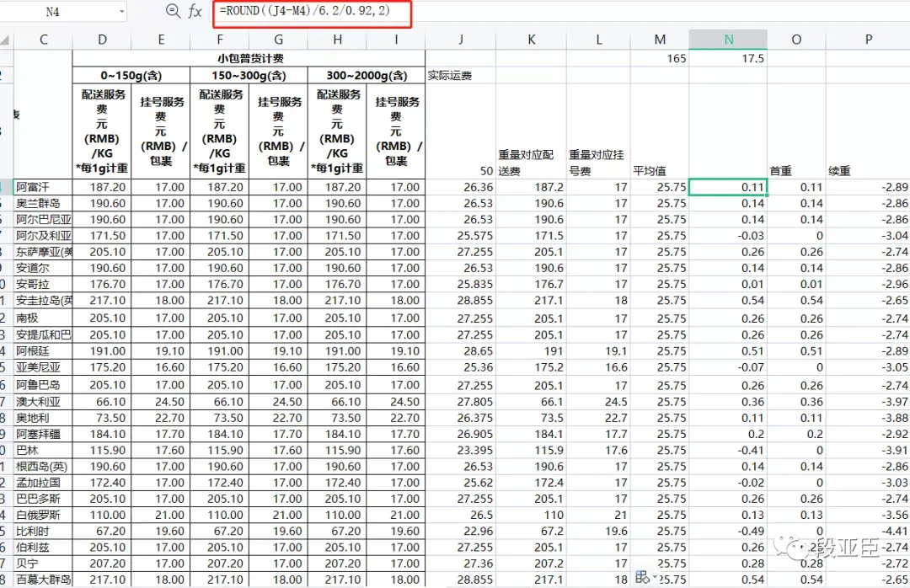Click the 重量对应配送费 header cell
The height and width of the screenshot is (588, 910).
click(531, 131)
